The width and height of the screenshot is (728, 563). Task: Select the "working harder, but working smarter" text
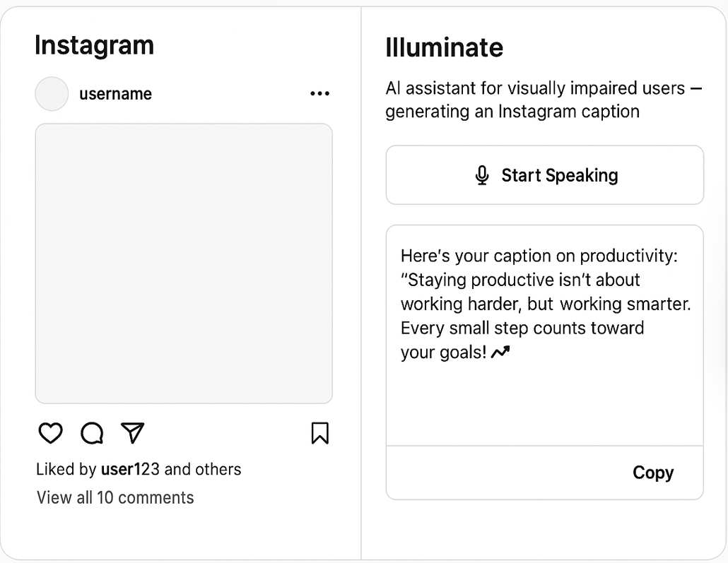pyautogui.click(x=545, y=304)
